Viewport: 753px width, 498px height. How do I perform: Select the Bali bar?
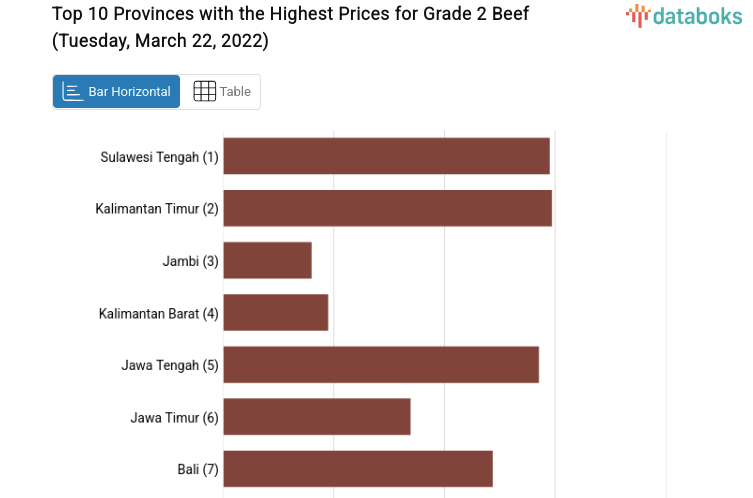358,468
